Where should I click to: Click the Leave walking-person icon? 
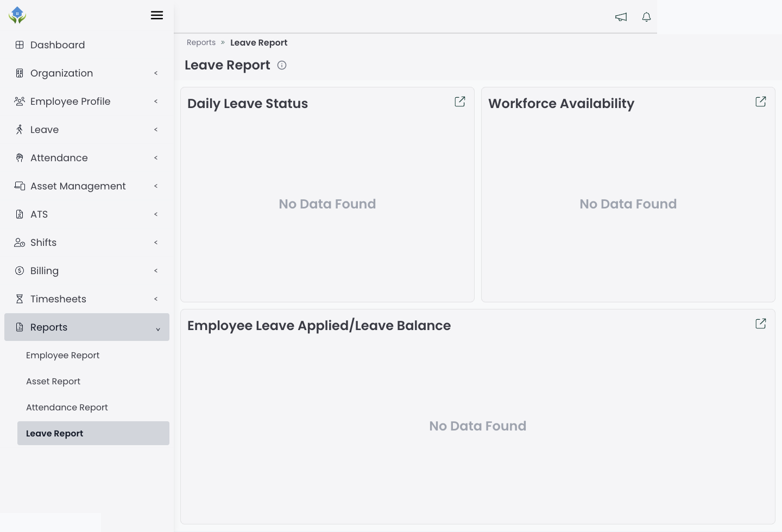click(x=20, y=130)
